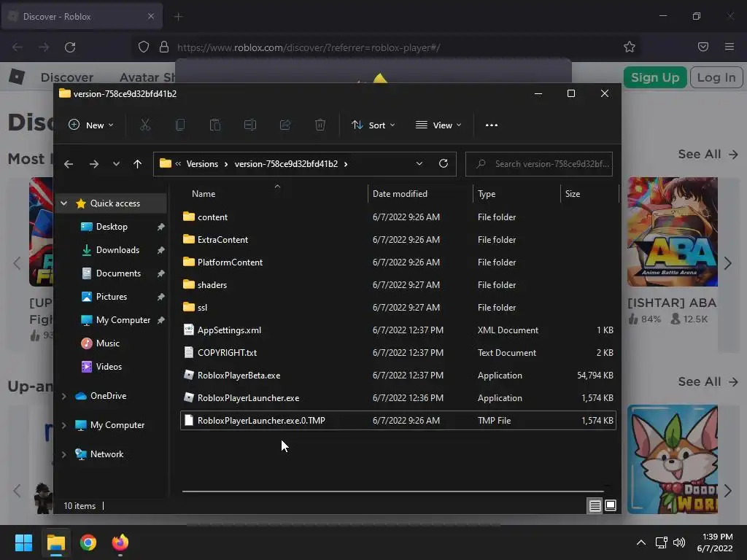Expand the My Computer tree node
The height and width of the screenshot is (560, 747).
click(64, 425)
